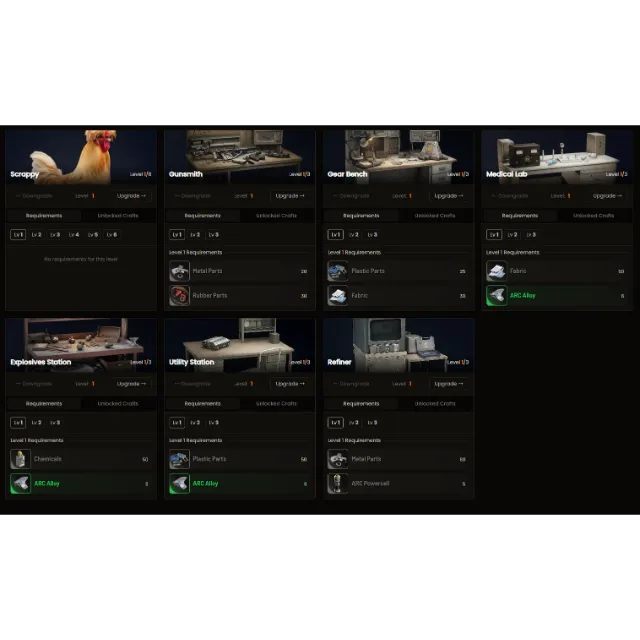
Task: Click the Scrappy rooster thumbnail image
Action: point(81,157)
